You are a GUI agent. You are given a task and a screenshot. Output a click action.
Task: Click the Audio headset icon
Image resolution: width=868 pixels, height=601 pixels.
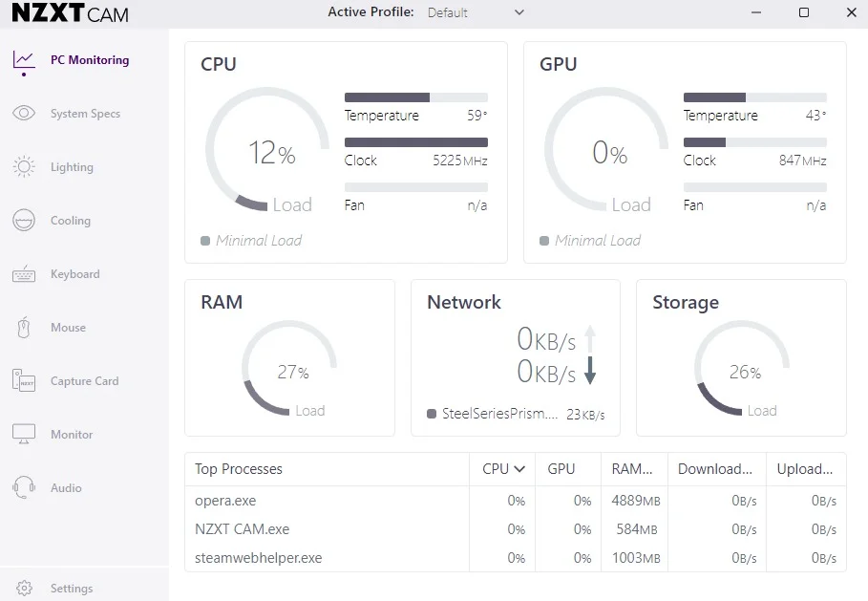24,488
